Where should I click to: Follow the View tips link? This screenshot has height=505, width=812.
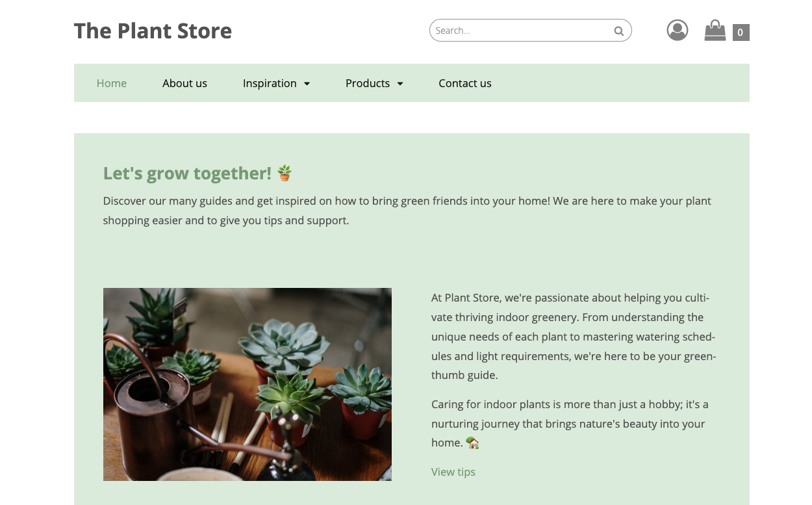pyautogui.click(x=453, y=472)
